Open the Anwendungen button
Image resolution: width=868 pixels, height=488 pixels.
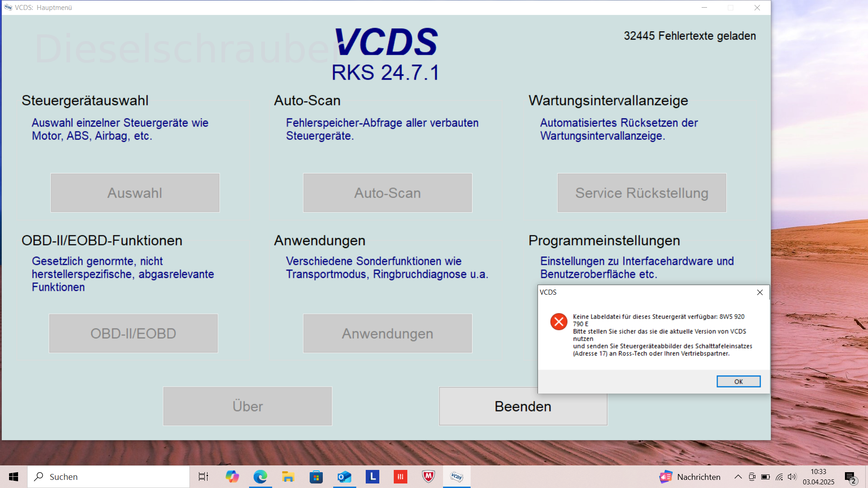click(387, 333)
